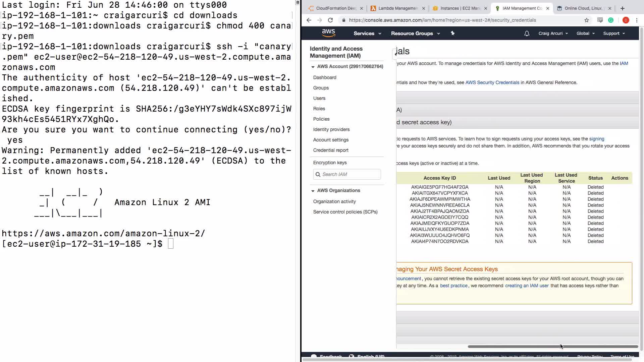Follow the AWS Security Credentials link
This screenshot has height=362, width=644.
pyautogui.click(x=492, y=82)
